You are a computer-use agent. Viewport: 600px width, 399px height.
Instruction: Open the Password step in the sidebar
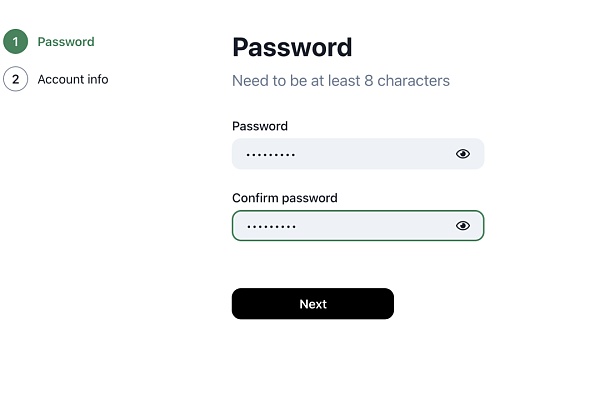pos(66,42)
